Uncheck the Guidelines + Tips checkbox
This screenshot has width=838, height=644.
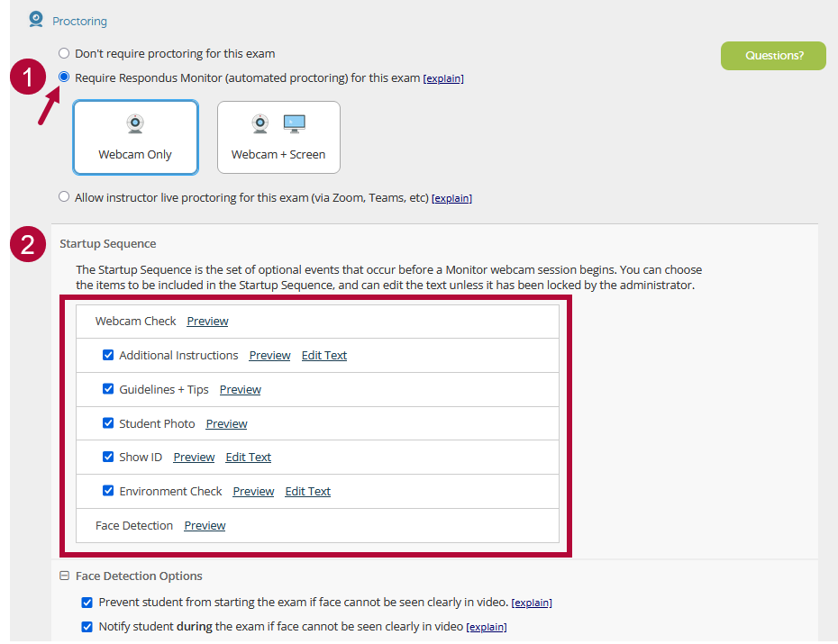click(x=108, y=389)
